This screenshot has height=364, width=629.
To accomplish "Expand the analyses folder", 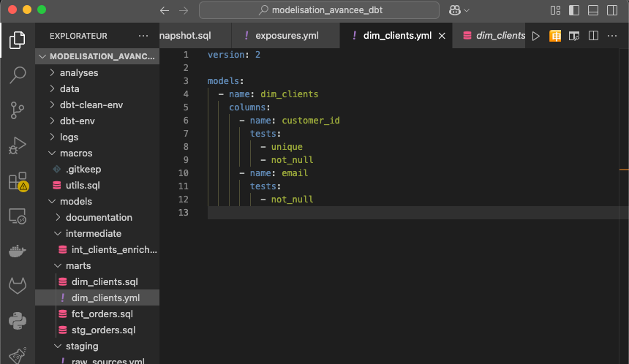I will point(97,72).
